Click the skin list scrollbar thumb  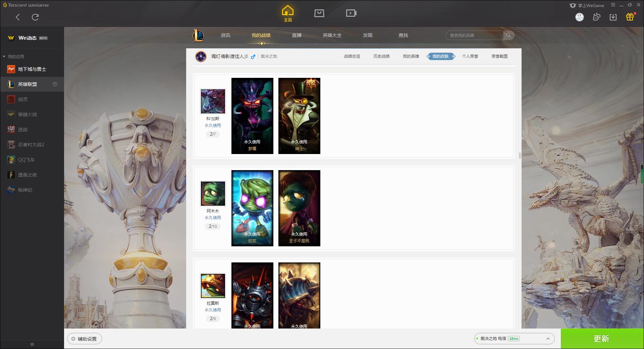point(520,155)
